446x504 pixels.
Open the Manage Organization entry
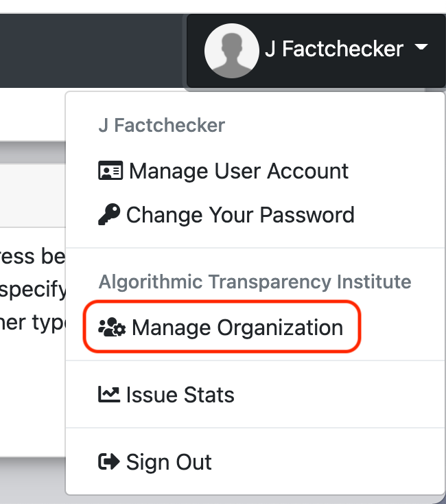coord(237,328)
